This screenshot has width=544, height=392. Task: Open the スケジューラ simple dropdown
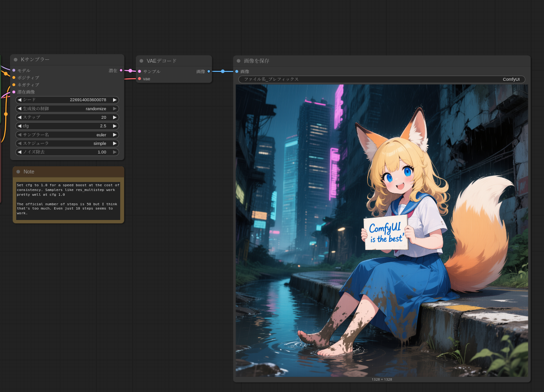67,143
